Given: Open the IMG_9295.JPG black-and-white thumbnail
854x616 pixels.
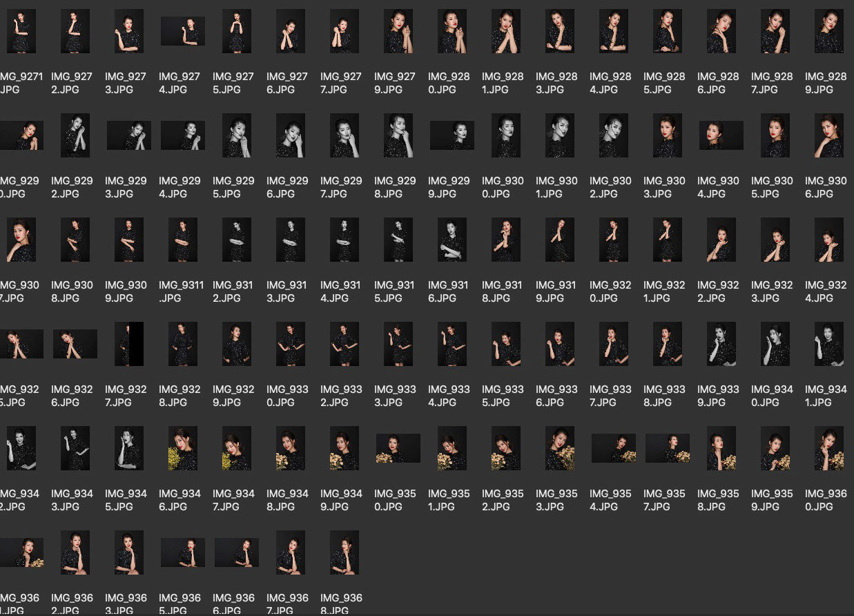Looking at the screenshot, I should click(237, 135).
